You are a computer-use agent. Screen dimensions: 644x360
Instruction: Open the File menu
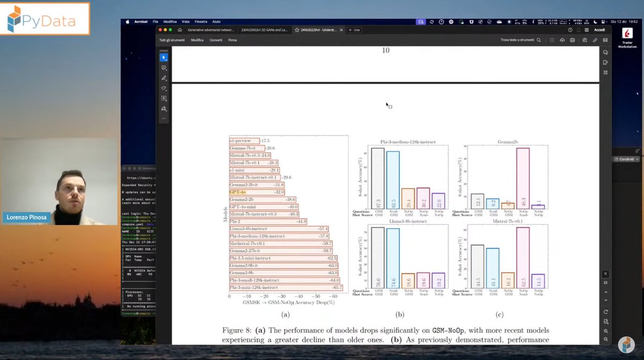[x=155, y=22]
